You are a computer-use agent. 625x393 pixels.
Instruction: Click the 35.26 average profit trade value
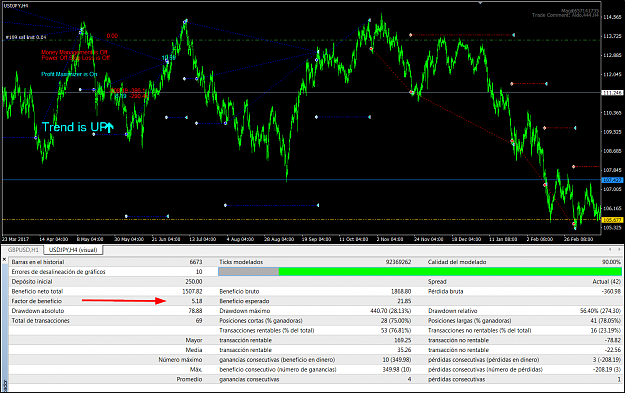click(404, 350)
